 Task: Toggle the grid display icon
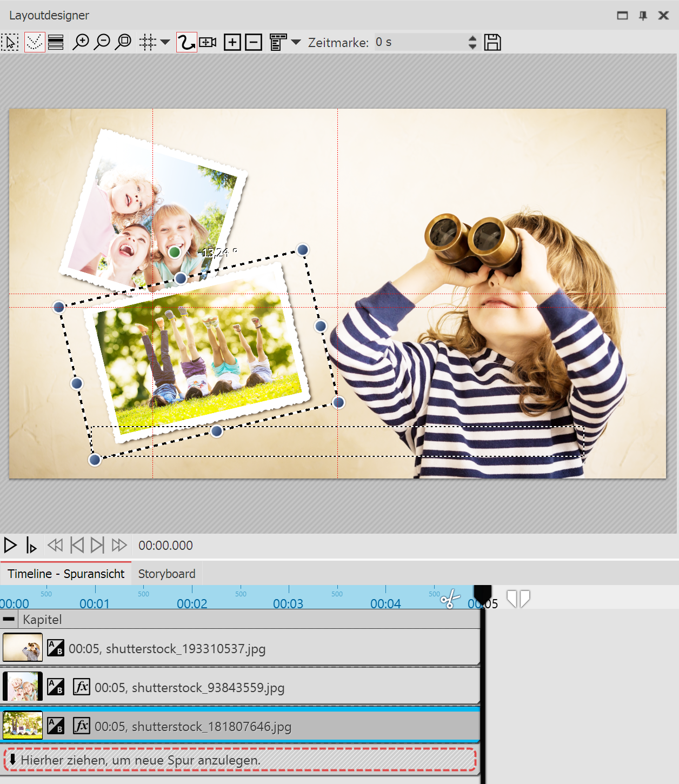(147, 42)
